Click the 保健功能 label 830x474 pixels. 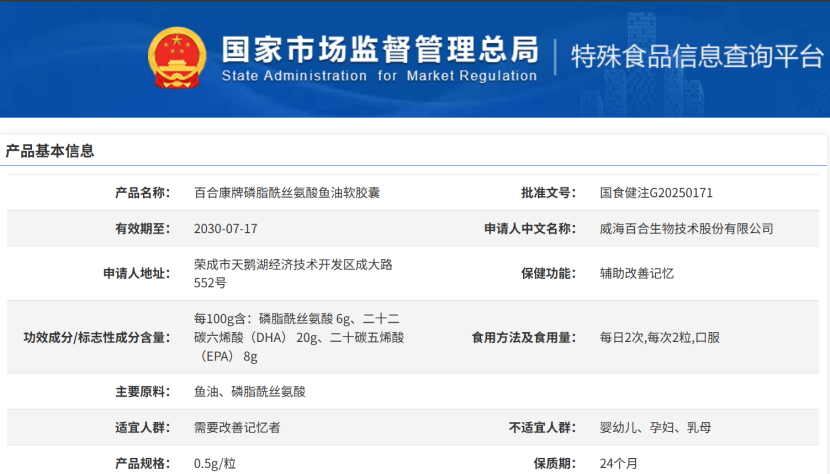pyautogui.click(x=548, y=273)
